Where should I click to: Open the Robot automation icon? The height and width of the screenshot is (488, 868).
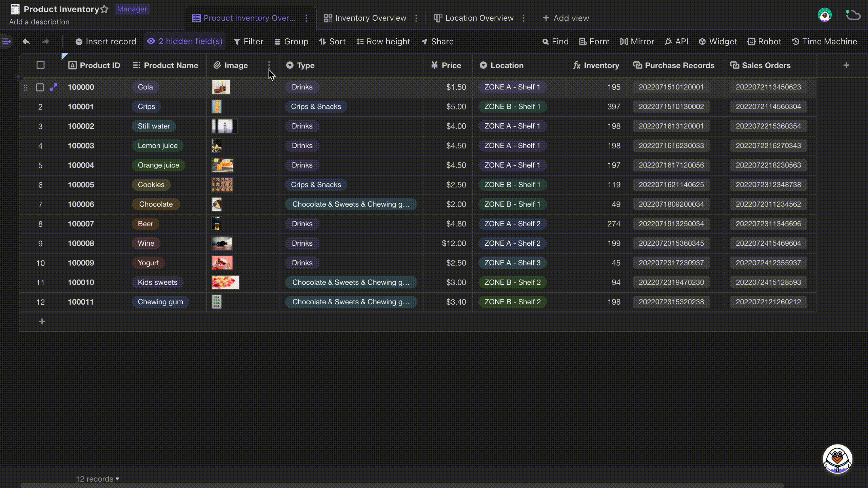pos(764,41)
